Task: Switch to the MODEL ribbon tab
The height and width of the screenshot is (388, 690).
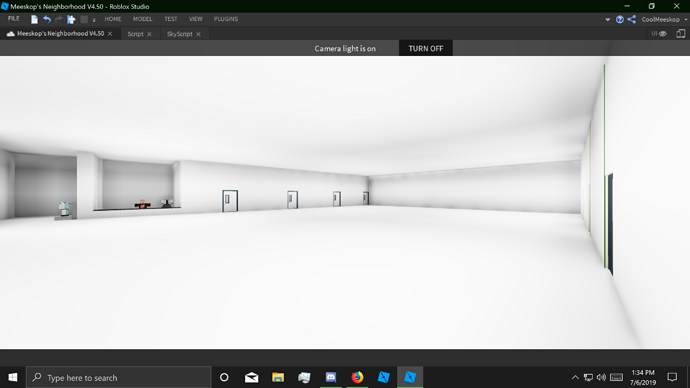Action: point(143,19)
